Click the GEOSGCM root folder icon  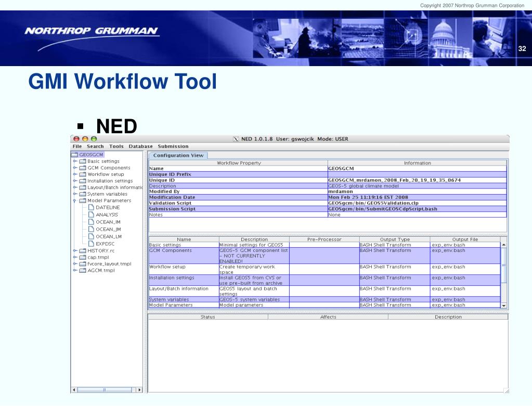74,155
